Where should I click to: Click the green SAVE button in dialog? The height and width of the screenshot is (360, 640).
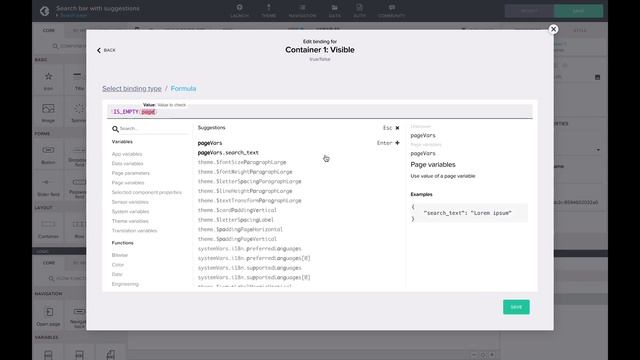516,307
